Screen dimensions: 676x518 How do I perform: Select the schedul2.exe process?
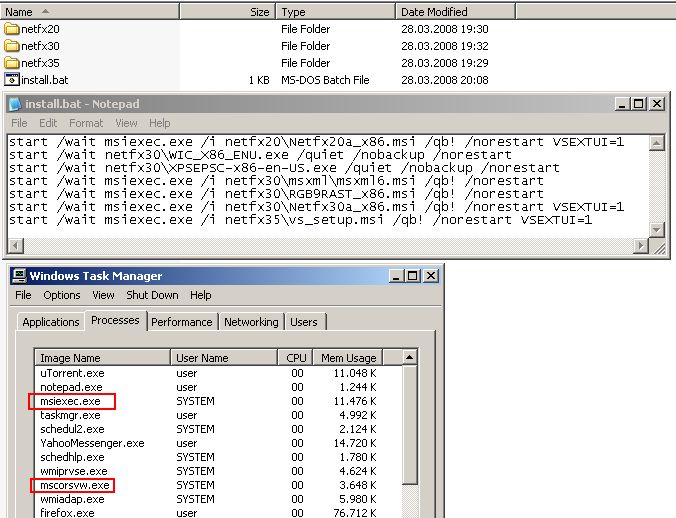pos(219,429)
